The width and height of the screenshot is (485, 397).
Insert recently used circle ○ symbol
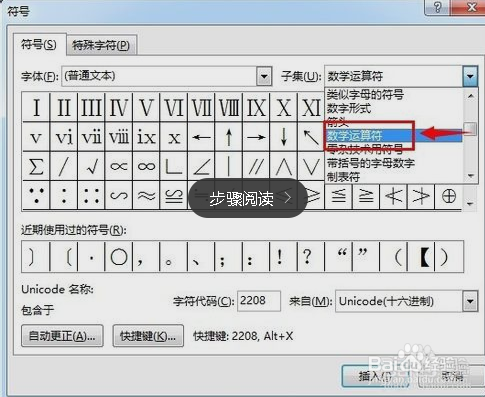[119, 257]
